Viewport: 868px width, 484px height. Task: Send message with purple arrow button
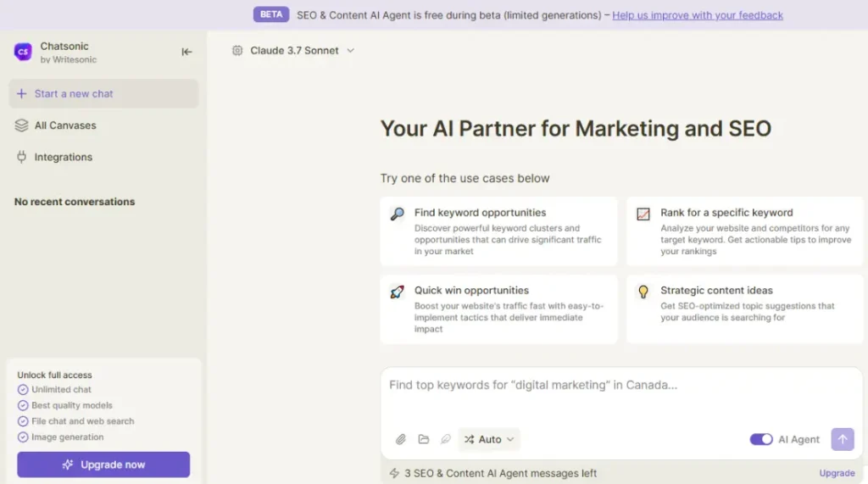842,439
